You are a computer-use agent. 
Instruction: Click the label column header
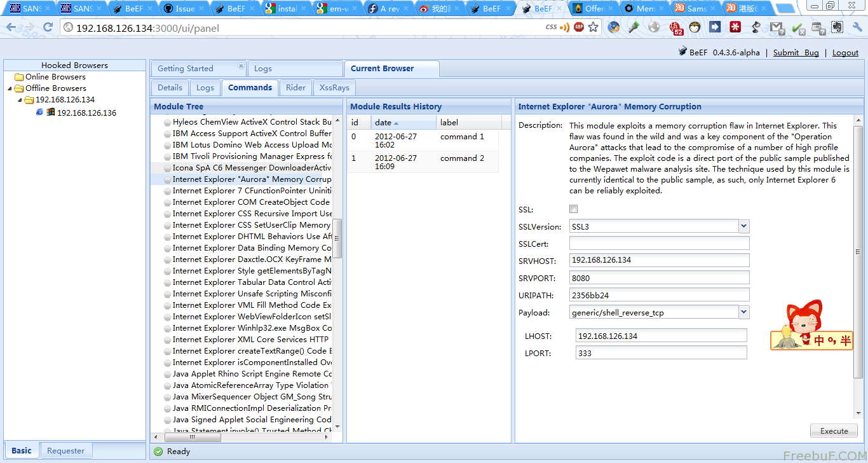pos(468,122)
